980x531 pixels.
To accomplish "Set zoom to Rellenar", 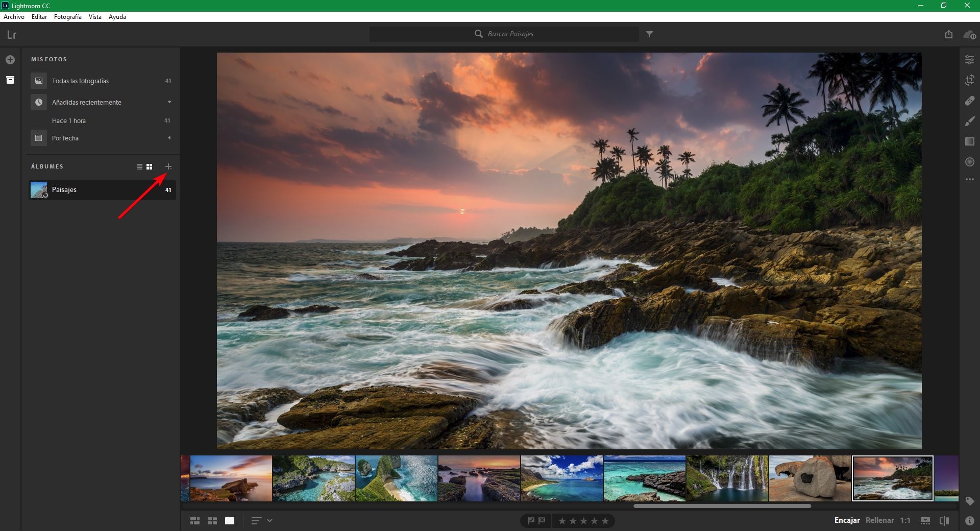I will click(880, 520).
